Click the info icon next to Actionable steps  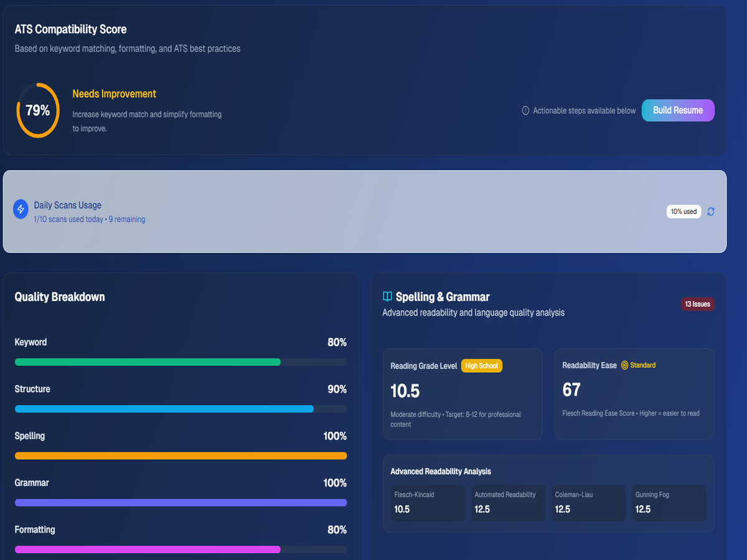[x=525, y=111]
